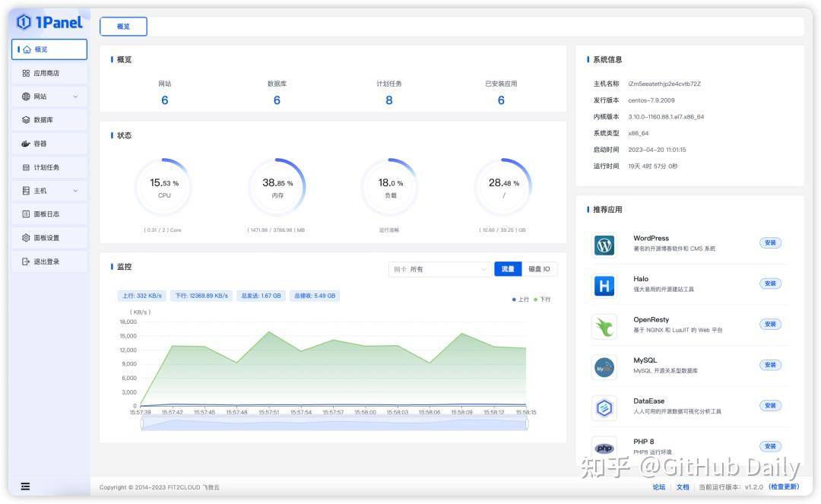Click the 负载 gauge
The width and height of the screenshot is (821, 504).
[390, 187]
